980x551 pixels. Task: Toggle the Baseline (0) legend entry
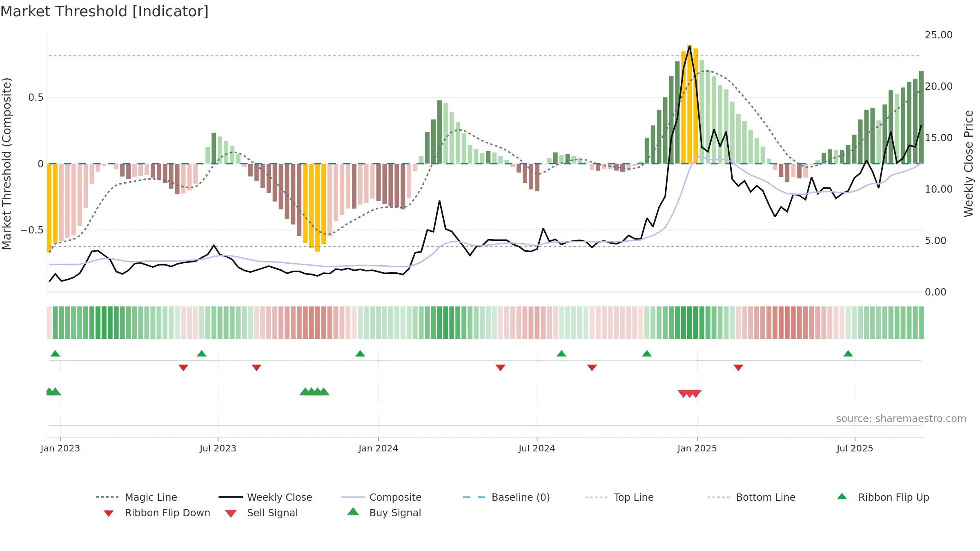pos(506,497)
